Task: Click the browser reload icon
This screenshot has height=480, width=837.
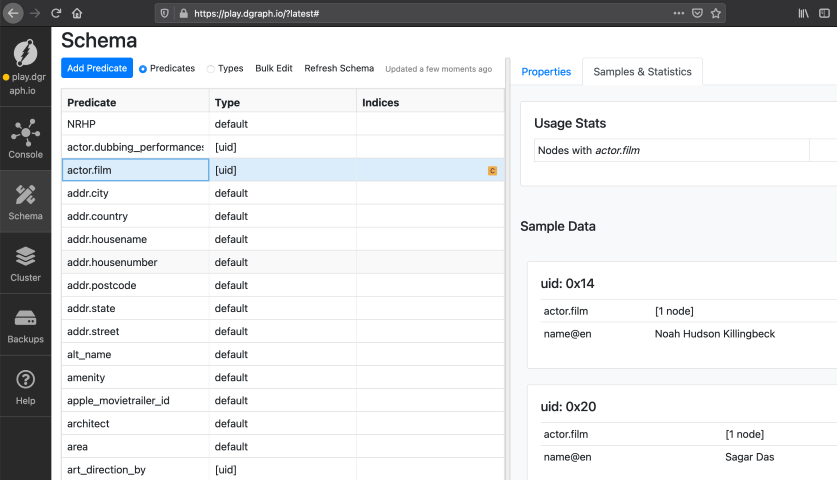Action: 56,13
